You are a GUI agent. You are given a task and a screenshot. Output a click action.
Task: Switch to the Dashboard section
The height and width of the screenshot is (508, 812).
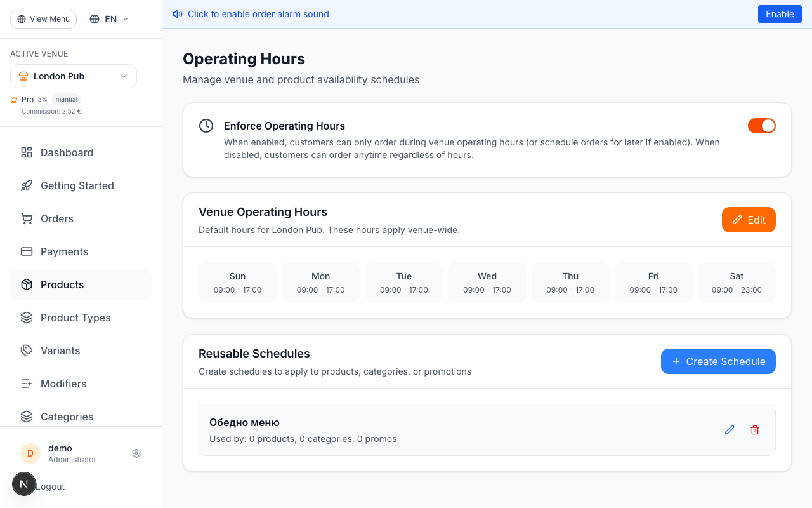click(67, 152)
